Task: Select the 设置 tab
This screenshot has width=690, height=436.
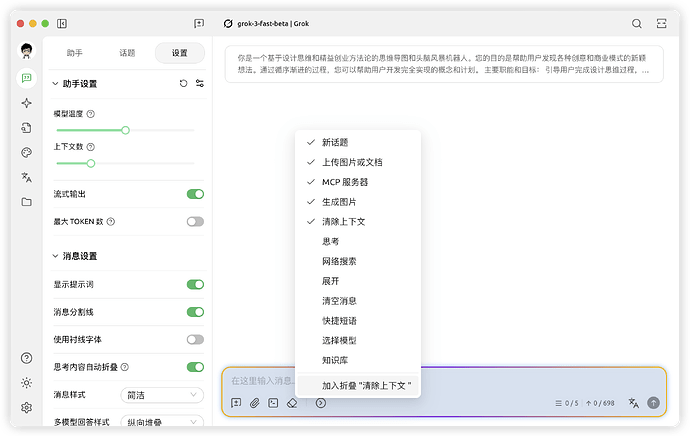Action: (x=180, y=53)
